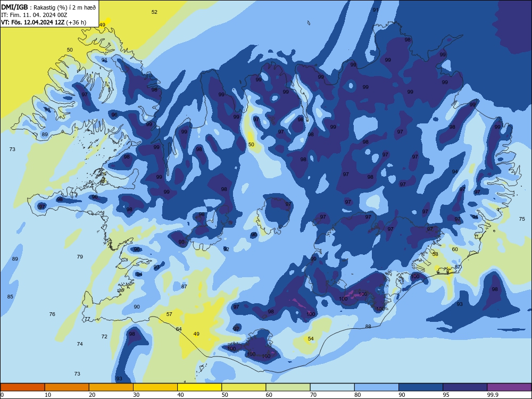Click the dark orange 0–10 legend swatch
The image size is (532, 399).
click(22, 387)
